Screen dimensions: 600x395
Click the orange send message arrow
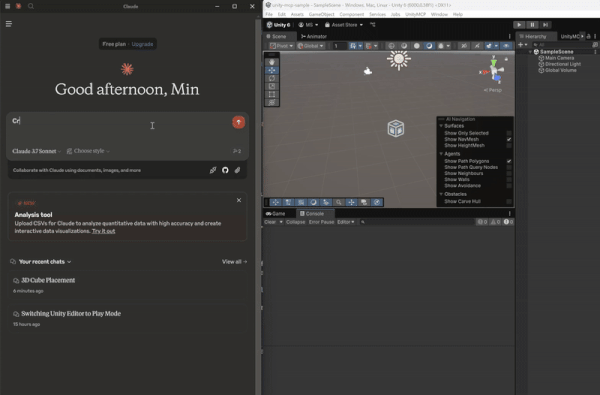238,122
